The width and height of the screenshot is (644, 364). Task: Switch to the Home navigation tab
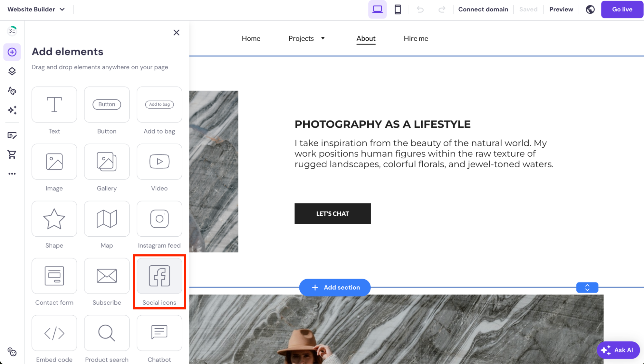pyautogui.click(x=251, y=38)
